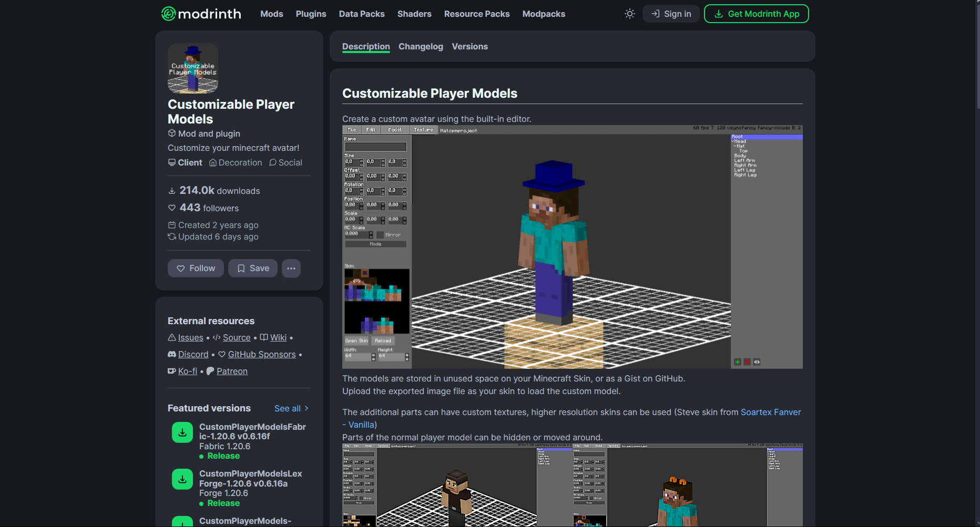Open the Source code link
Screen dimensions: 980x527
[x=237, y=337]
